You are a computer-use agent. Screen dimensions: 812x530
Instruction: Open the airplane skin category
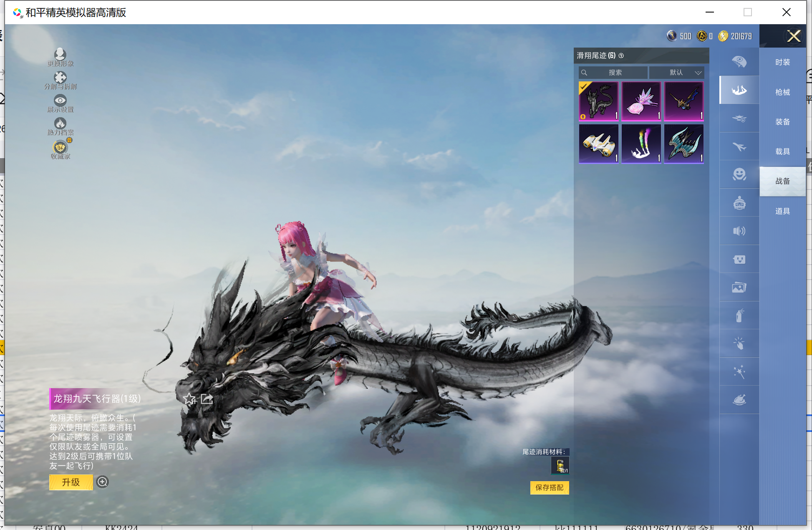(x=739, y=146)
